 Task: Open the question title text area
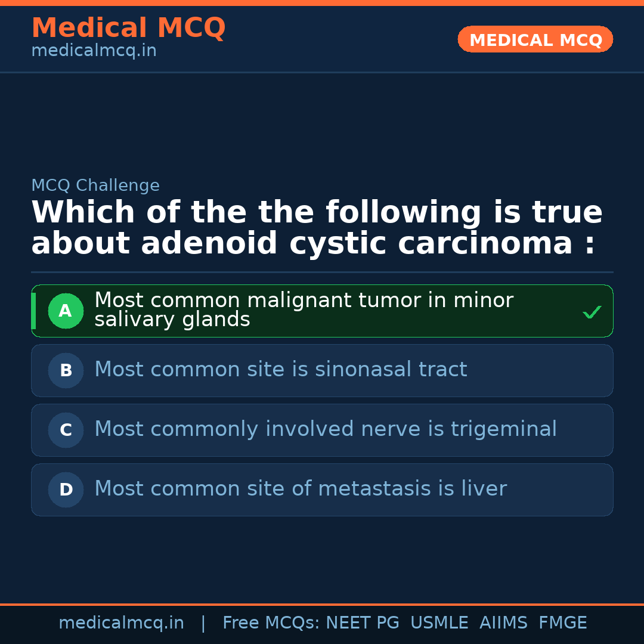[316, 227]
